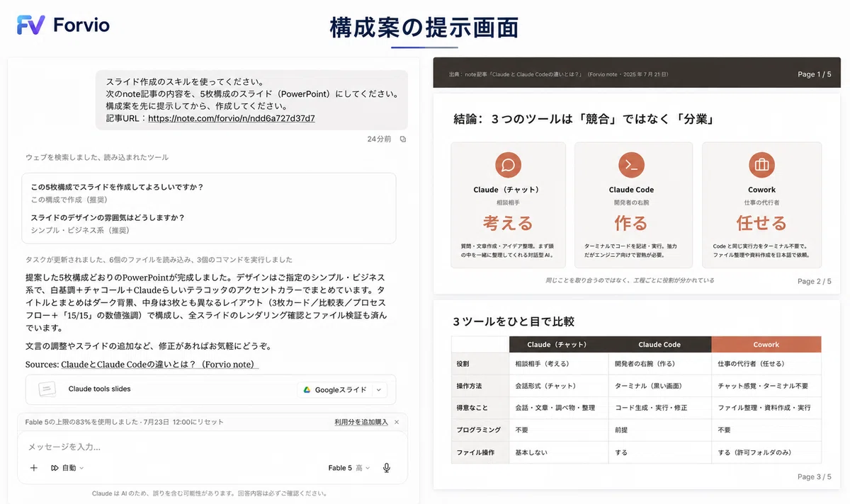Click the Claude tools slides file icon
850x504 pixels.
[x=47, y=389]
